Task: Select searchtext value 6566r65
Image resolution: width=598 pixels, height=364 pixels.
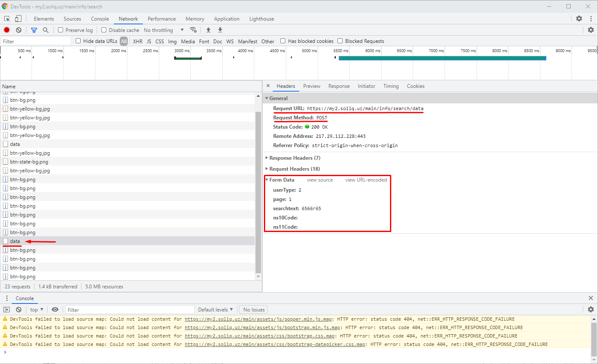Action: [x=311, y=208]
